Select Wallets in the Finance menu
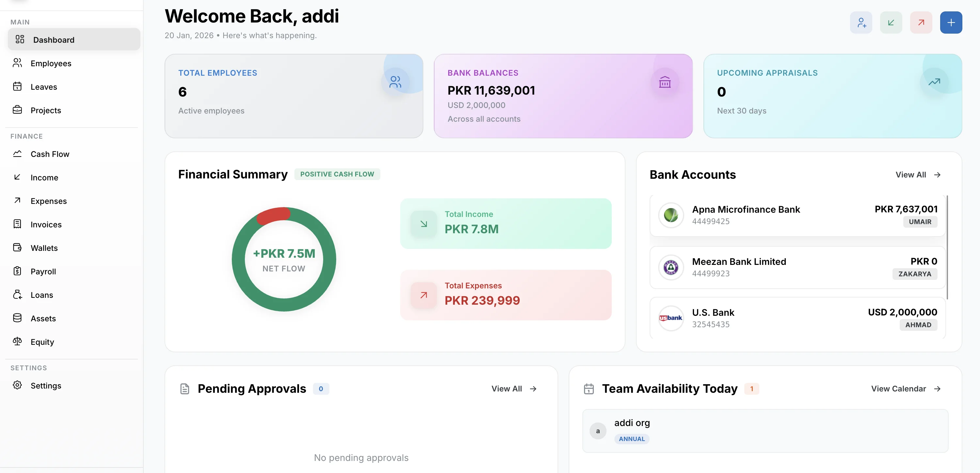980x473 pixels. [x=44, y=248]
